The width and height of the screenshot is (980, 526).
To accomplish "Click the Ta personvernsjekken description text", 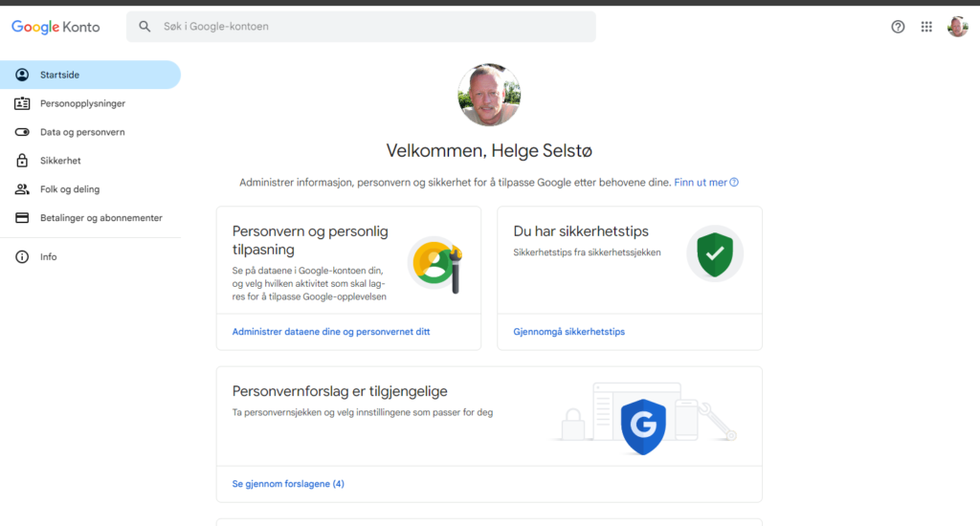I will point(363,412).
